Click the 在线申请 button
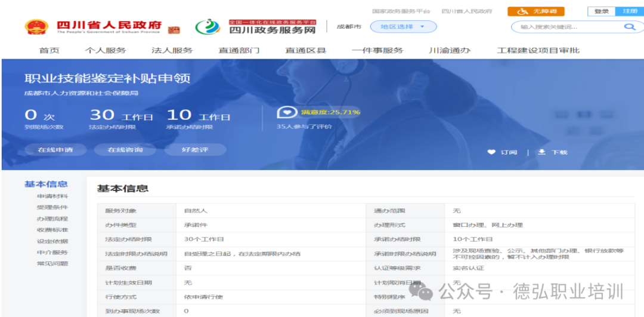The height and width of the screenshot is (317, 644). coord(55,150)
